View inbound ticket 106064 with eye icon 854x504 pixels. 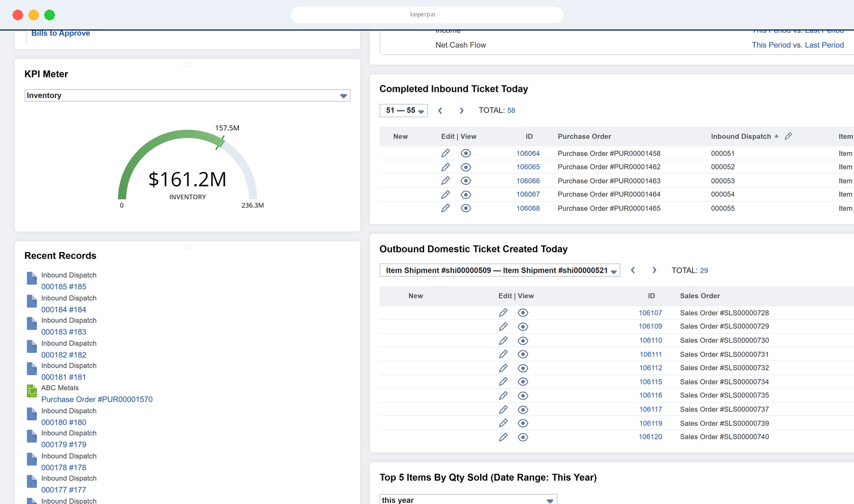pyautogui.click(x=466, y=153)
